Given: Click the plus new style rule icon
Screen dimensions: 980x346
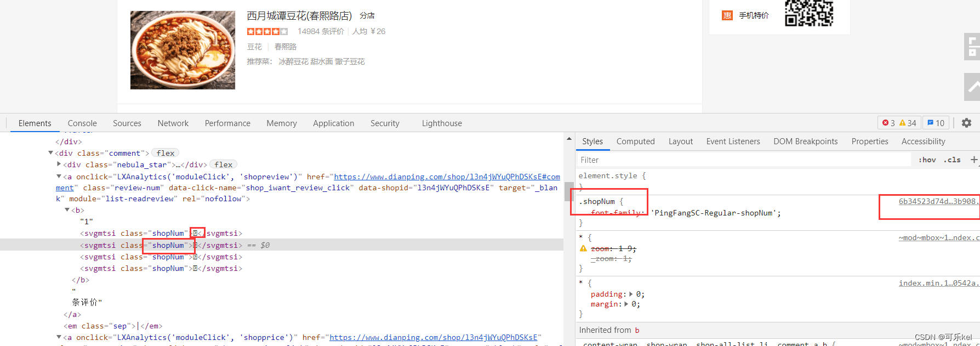Looking at the screenshot, I should point(974,160).
